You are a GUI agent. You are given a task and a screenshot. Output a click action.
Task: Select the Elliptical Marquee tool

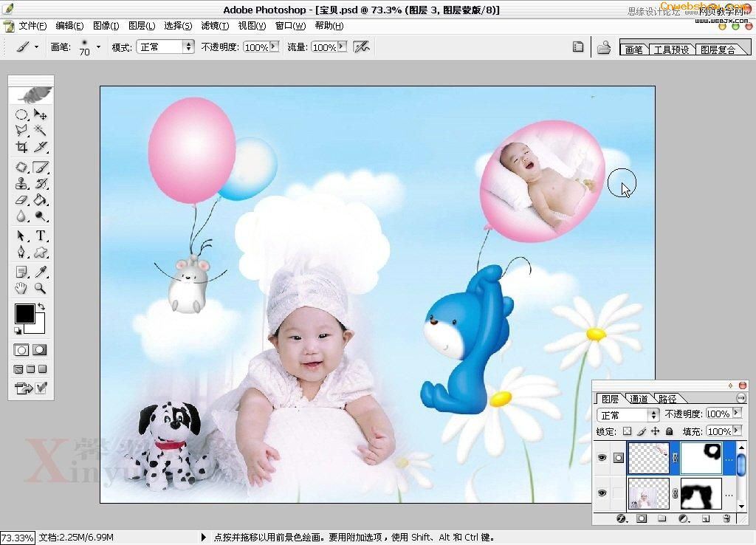pyautogui.click(x=21, y=114)
